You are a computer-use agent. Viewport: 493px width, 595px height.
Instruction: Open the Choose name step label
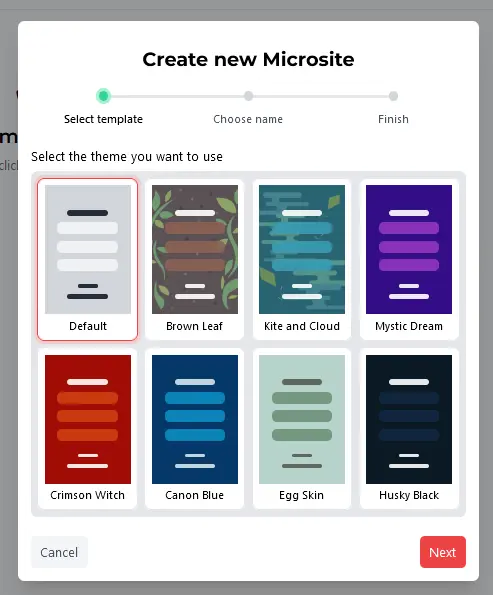coord(248,119)
